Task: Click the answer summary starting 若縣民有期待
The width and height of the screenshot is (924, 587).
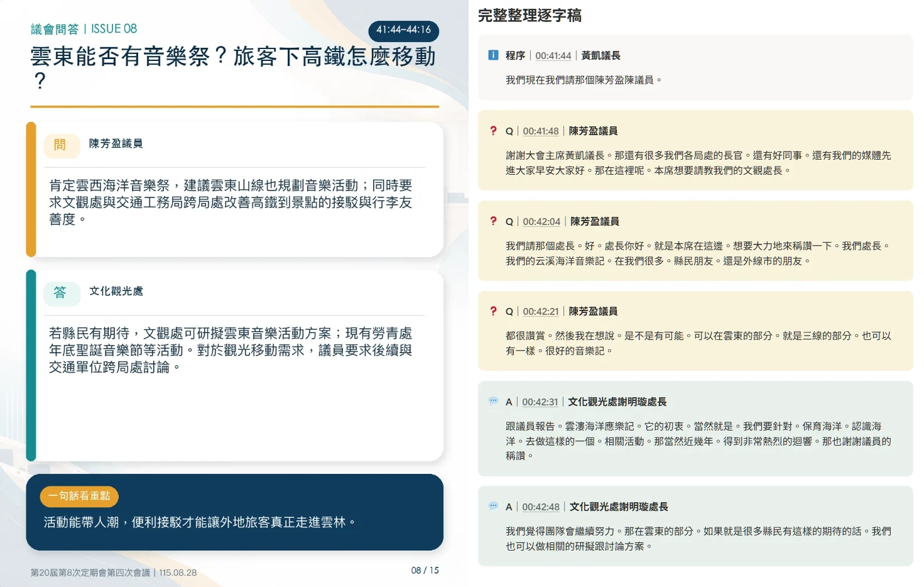Action: 231,350
